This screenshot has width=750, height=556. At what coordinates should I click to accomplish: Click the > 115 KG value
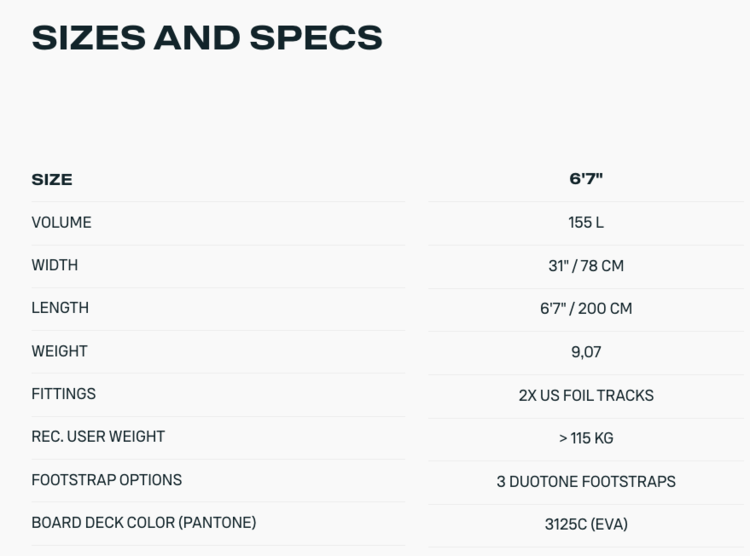[x=586, y=438]
